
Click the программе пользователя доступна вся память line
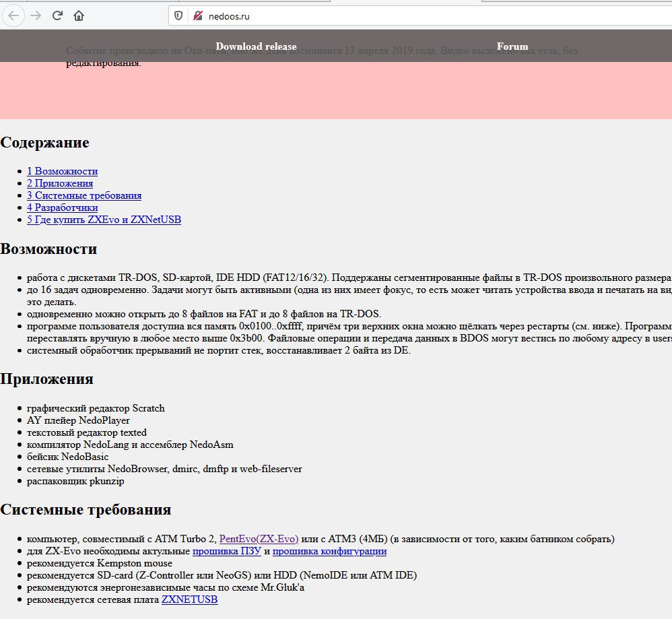pyautogui.click(x=349, y=332)
